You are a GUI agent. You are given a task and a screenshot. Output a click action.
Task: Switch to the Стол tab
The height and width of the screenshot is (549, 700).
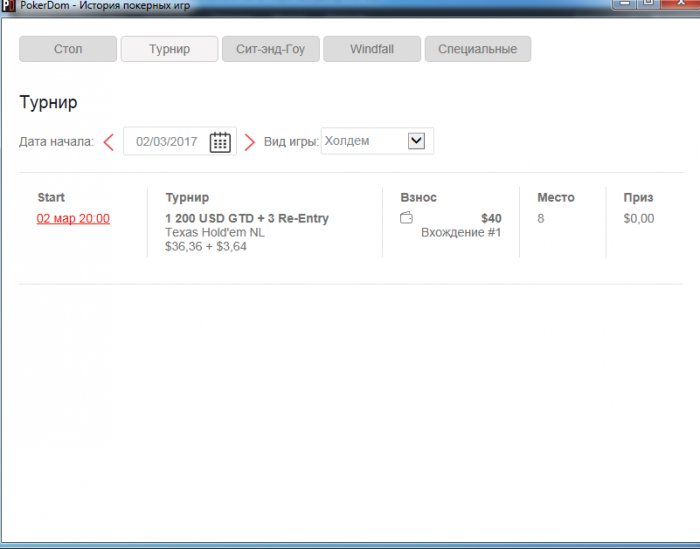68,49
